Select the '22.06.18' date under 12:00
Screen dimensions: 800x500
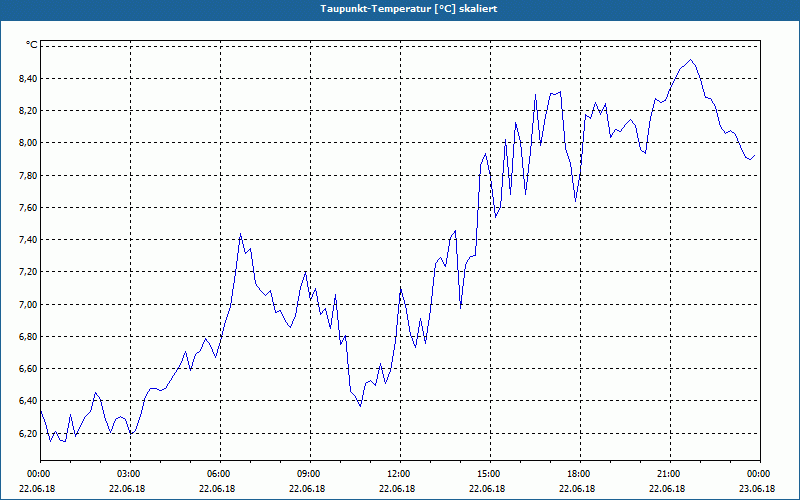[397, 488]
